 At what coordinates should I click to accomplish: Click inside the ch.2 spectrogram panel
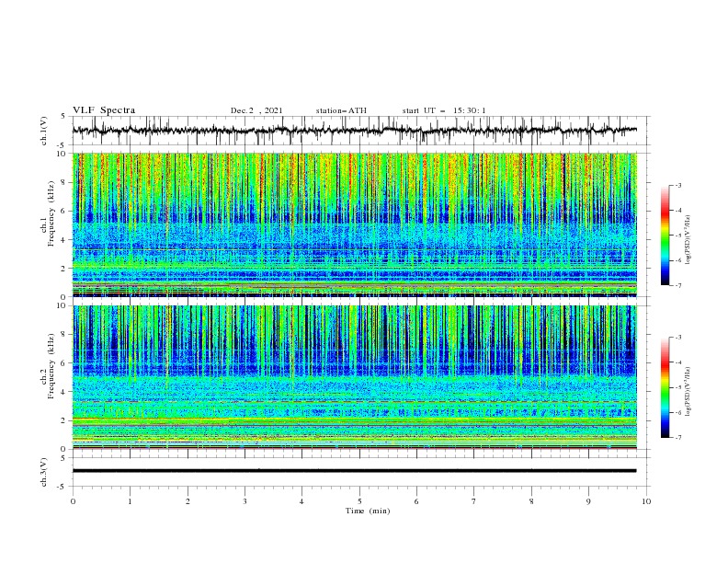click(355, 377)
